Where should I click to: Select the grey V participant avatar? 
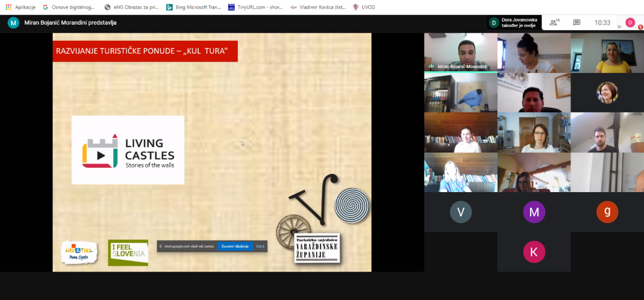[460, 212]
